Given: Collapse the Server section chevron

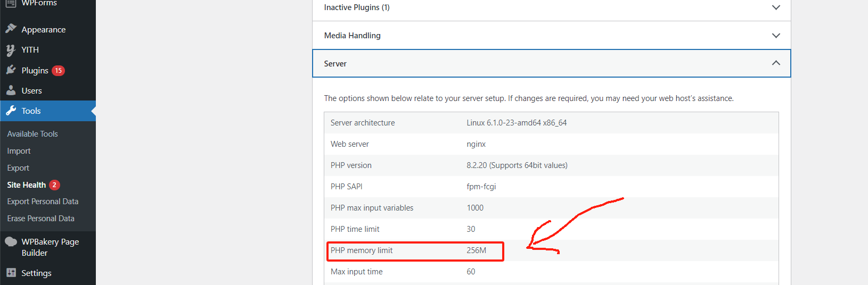Looking at the screenshot, I should 776,63.
